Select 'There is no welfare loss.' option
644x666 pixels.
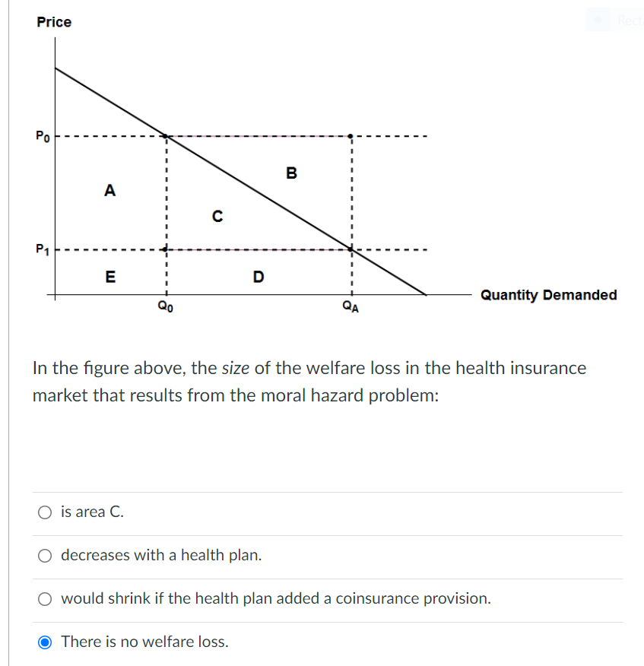click(44, 642)
